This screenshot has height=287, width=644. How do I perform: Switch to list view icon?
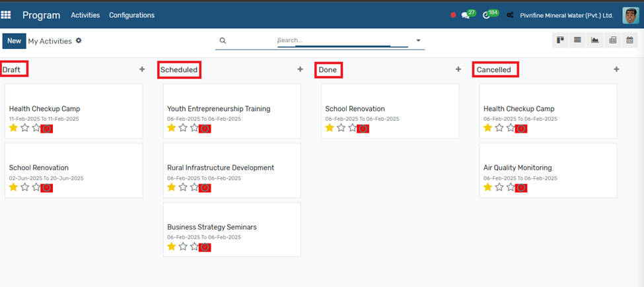coord(577,40)
